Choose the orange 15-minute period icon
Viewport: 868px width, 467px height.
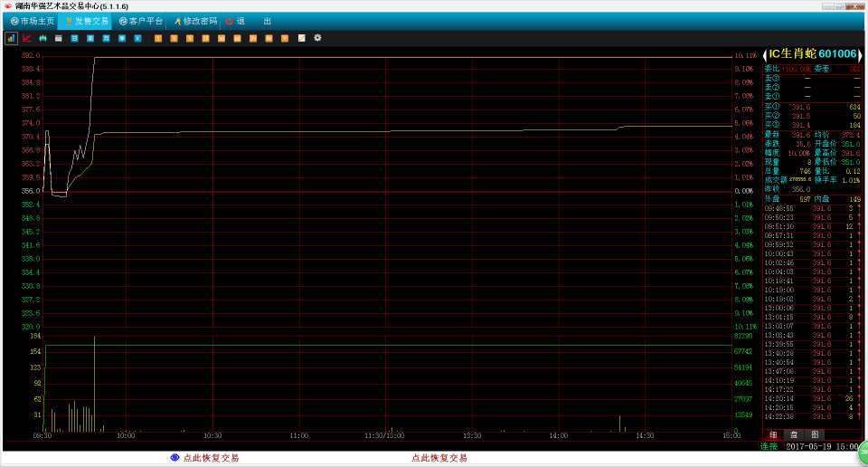pyautogui.click(x=205, y=38)
